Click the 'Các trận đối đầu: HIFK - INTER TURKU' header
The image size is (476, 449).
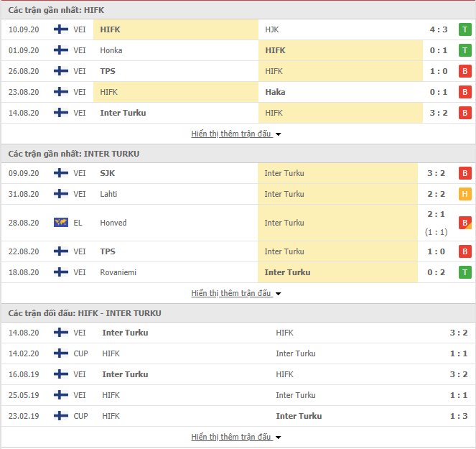tap(85, 313)
